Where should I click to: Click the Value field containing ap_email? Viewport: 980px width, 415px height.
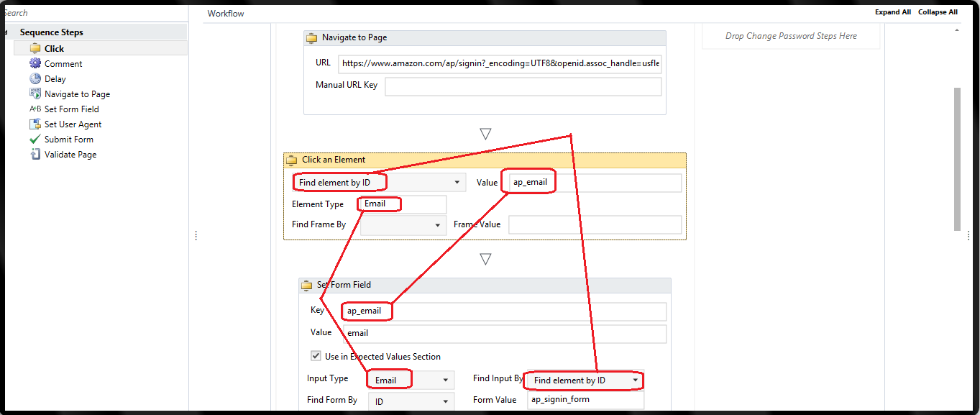(x=595, y=183)
